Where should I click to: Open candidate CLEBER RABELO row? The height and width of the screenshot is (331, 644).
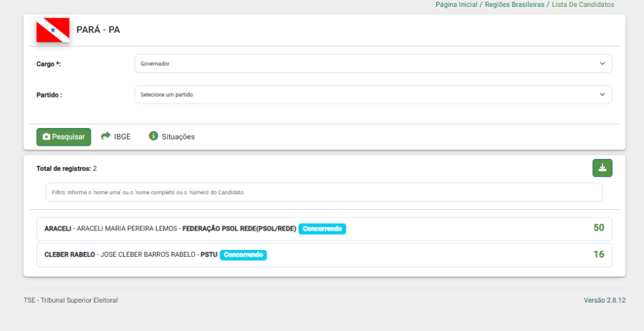[x=325, y=255]
